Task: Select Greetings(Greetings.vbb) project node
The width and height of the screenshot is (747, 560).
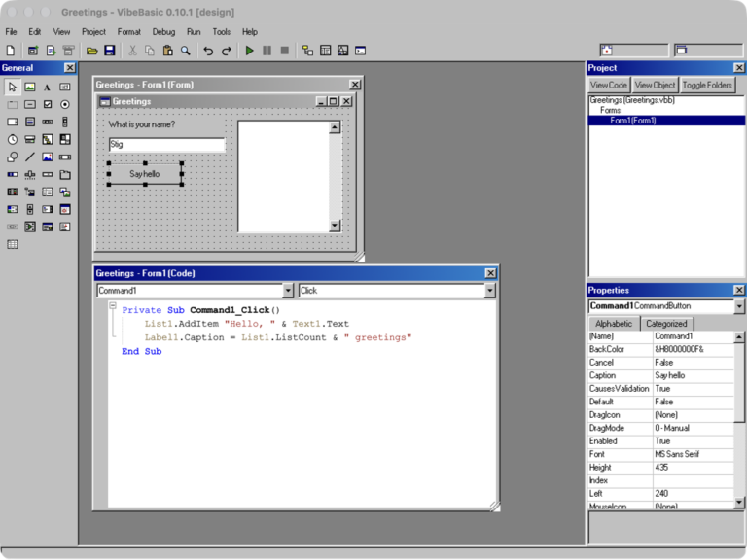Action: coord(632,100)
